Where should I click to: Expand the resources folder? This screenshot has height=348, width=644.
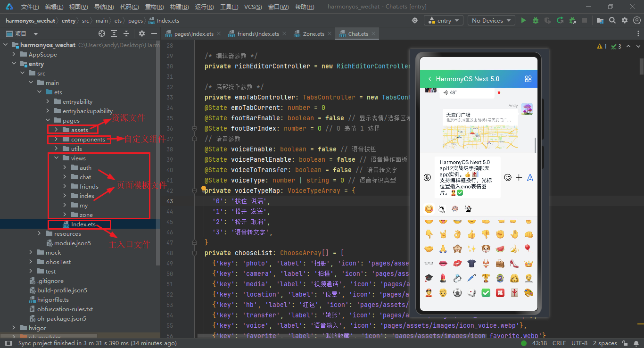[x=40, y=234]
